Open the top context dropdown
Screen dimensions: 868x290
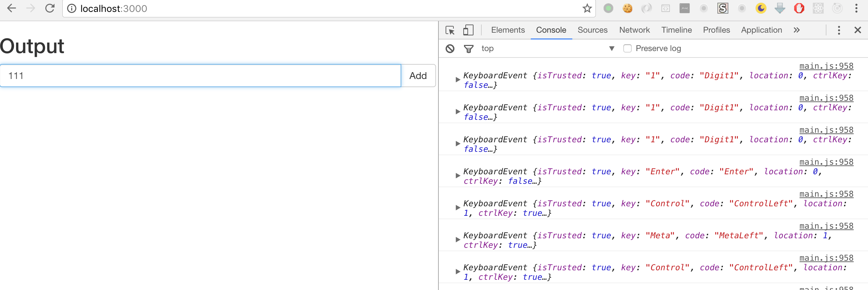click(x=611, y=48)
